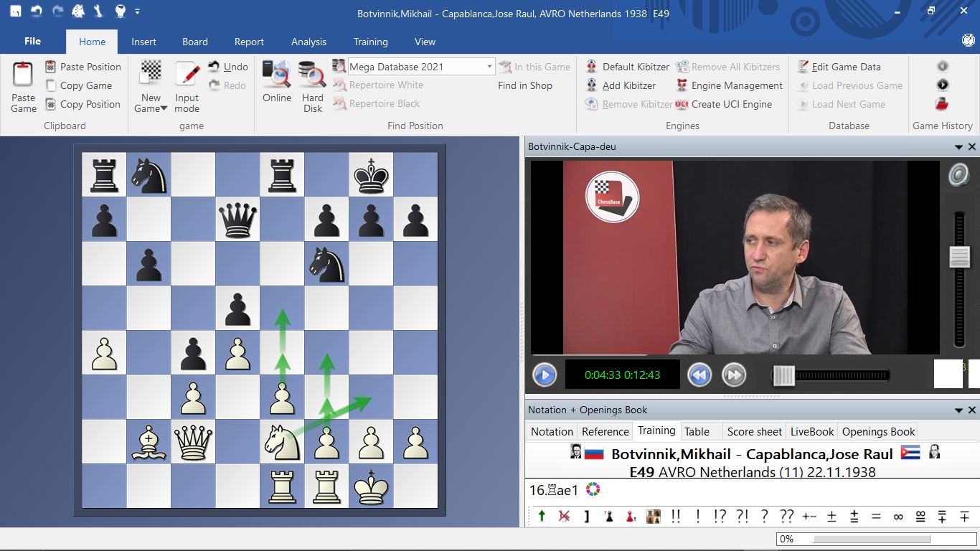Image resolution: width=980 pixels, height=551 pixels.
Task: Adjust the video volume slider
Action: tap(959, 257)
